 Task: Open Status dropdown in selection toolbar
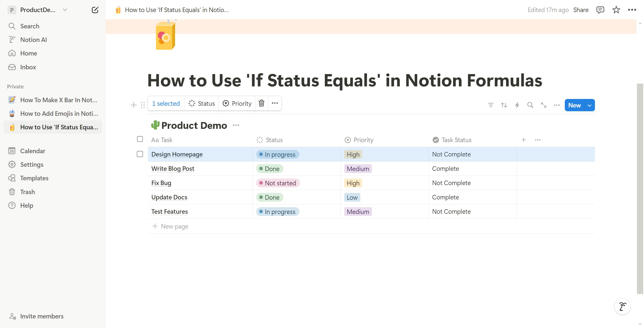202,103
